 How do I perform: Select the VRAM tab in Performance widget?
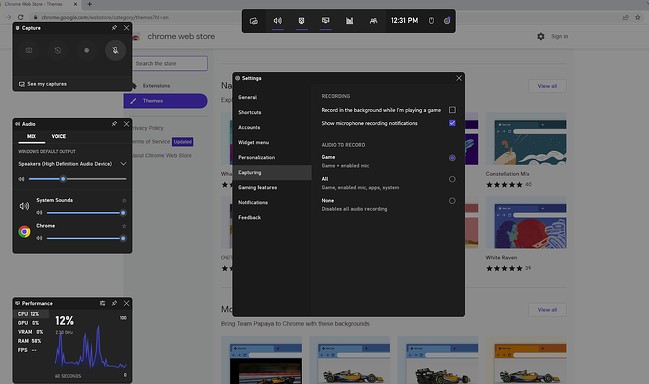[x=31, y=332]
